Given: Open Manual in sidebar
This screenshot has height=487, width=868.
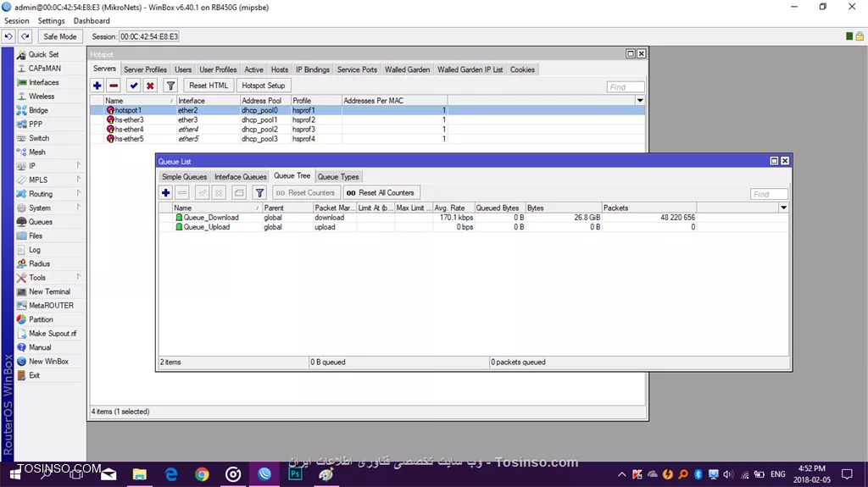Looking at the screenshot, I should (40, 347).
